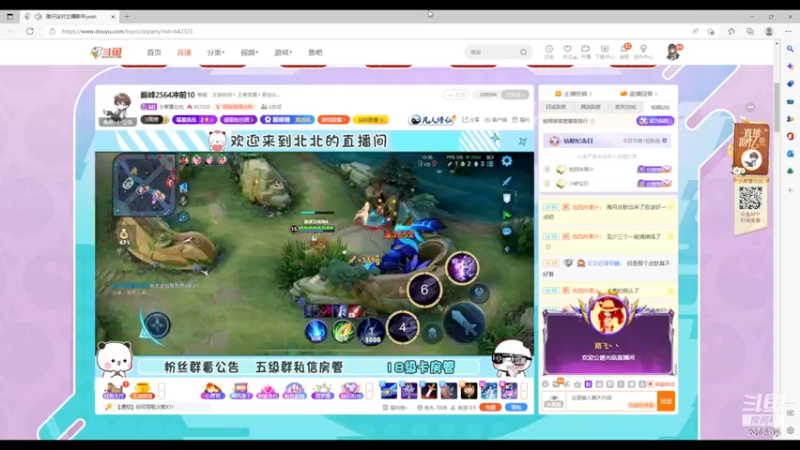The image size is (800, 450).
Task: Expand the 视频 video dropdown
Action: pyautogui.click(x=249, y=53)
